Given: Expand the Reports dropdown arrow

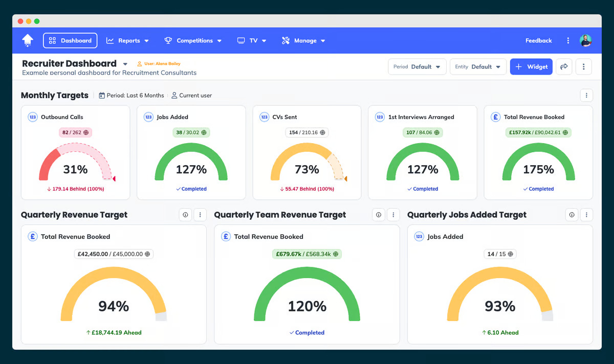Looking at the screenshot, I should click(x=146, y=41).
